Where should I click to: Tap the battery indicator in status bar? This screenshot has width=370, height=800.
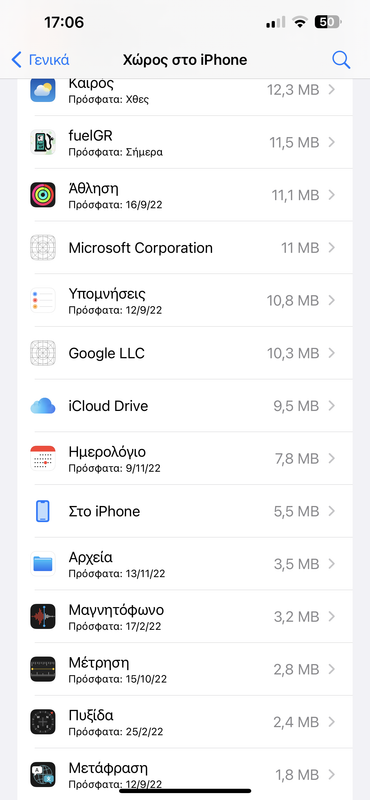tap(328, 22)
